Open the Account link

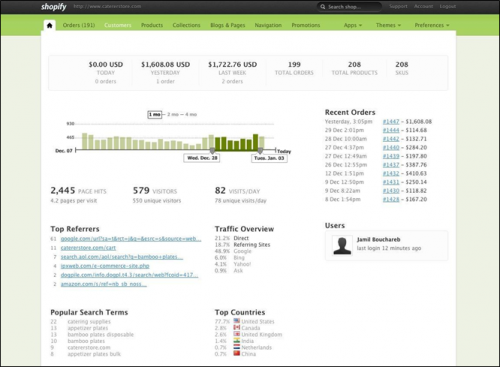pos(424,6)
